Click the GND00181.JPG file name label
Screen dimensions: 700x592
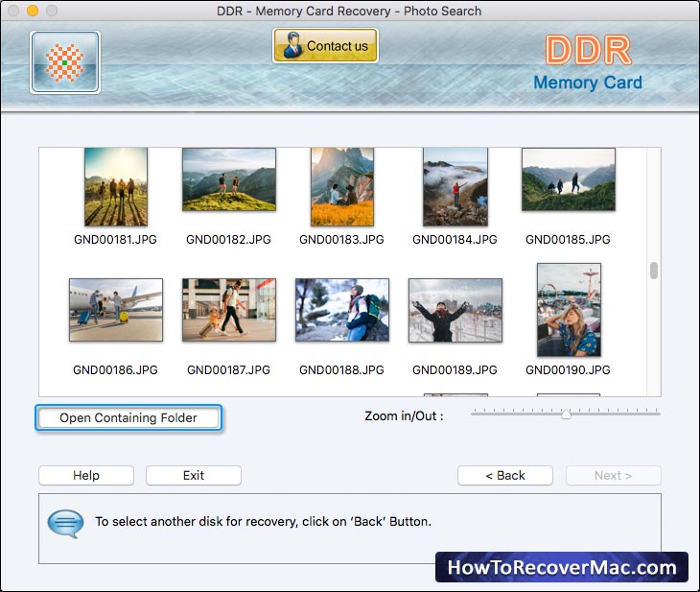pos(116,240)
